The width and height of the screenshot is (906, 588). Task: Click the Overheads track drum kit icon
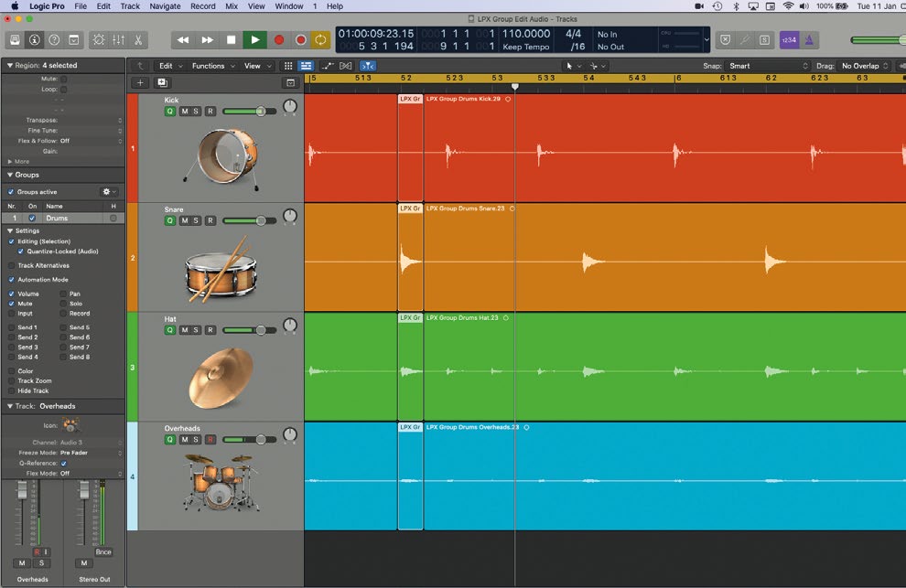pyautogui.click(x=221, y=482)
